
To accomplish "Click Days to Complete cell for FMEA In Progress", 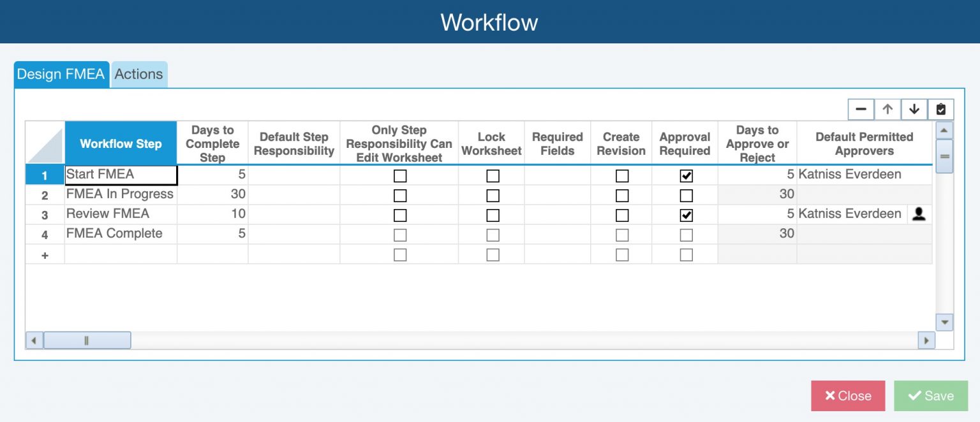I will click(x=212, y=194).
